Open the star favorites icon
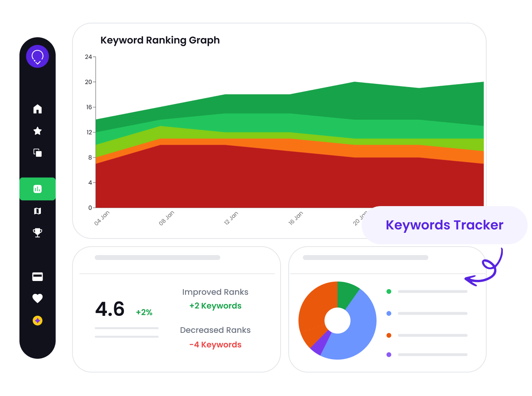Viewport: 532px width, 396px height. pyautogui.click(x=38, y=131)
